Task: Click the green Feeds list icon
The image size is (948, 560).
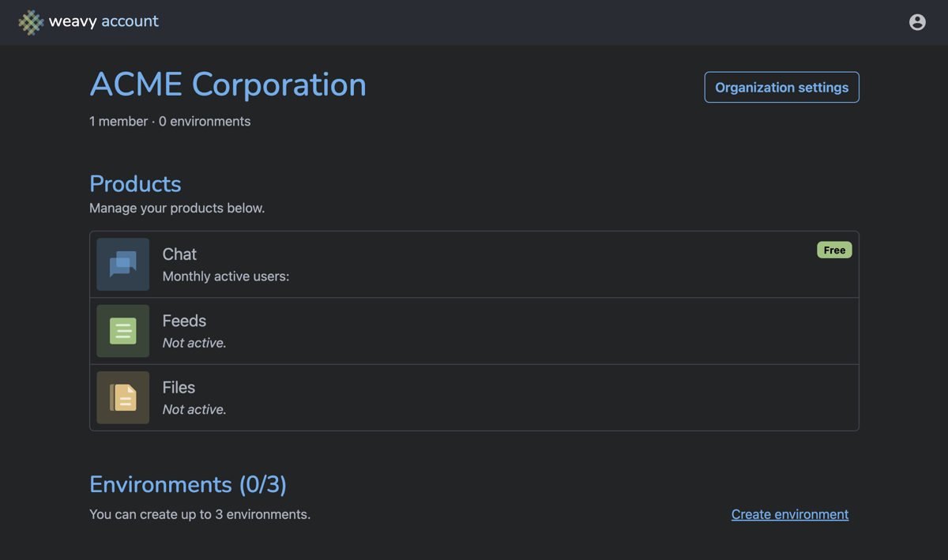Action: point(123,331)
